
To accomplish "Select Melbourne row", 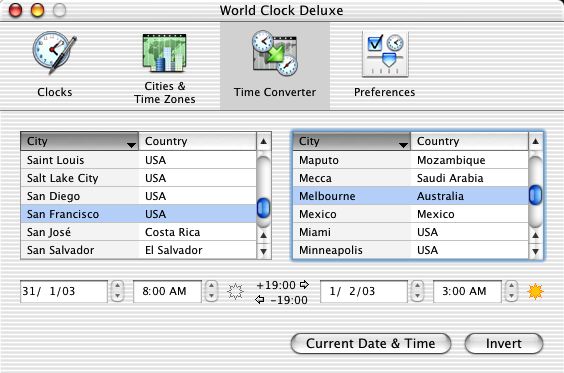I will 410,196.
